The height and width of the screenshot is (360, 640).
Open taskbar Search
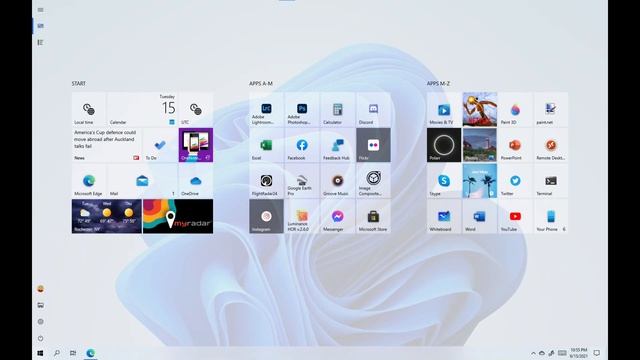pyautogui.click(x=57, y=353)
